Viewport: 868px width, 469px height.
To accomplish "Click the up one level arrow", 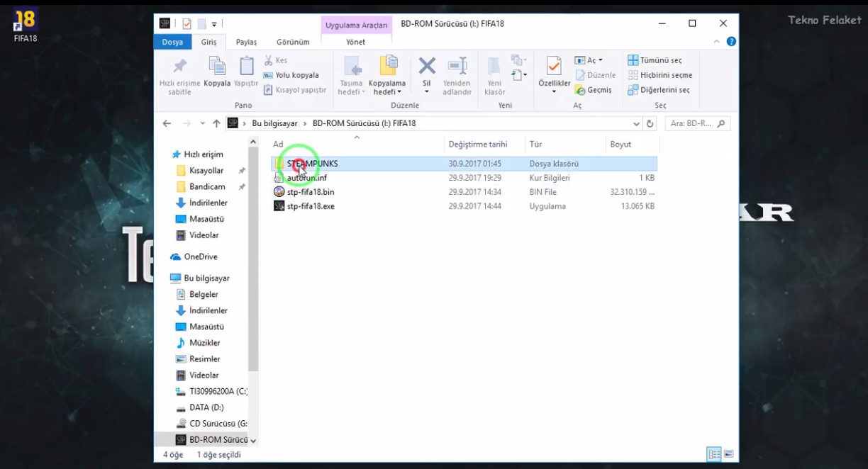I will click(216, 123).
